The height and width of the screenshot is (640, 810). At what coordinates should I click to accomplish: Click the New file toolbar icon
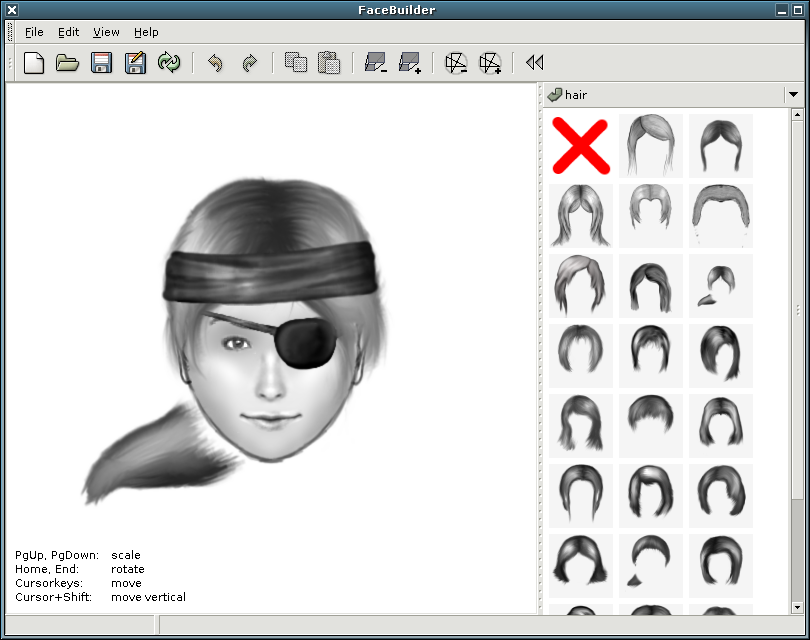(34, 63)
